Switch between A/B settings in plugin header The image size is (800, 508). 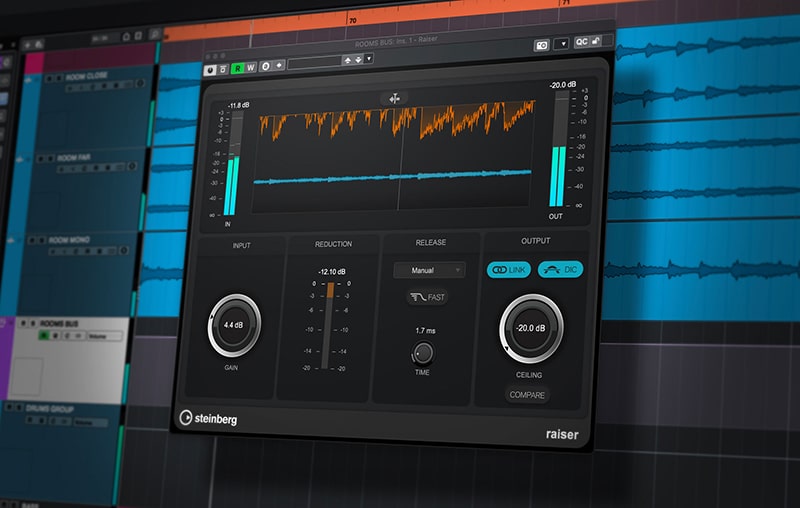tap(265, 66)
